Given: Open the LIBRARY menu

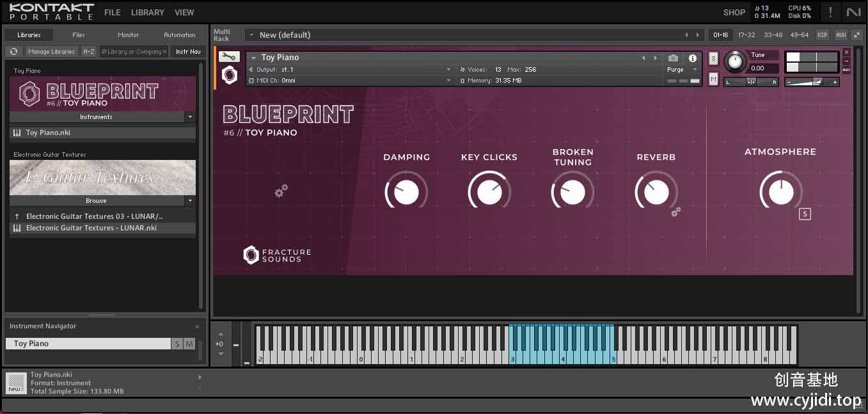Looking at the screenshot, I should tap(147, 12).
